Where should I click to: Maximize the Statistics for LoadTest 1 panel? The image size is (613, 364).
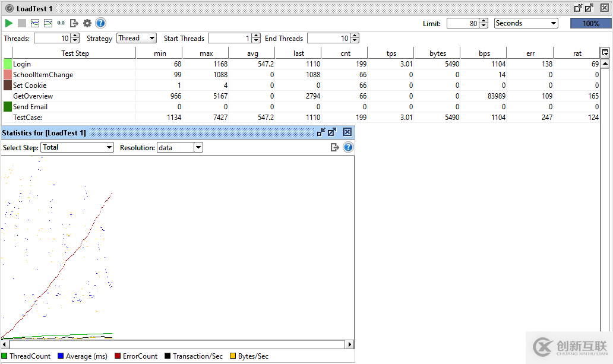332,132
